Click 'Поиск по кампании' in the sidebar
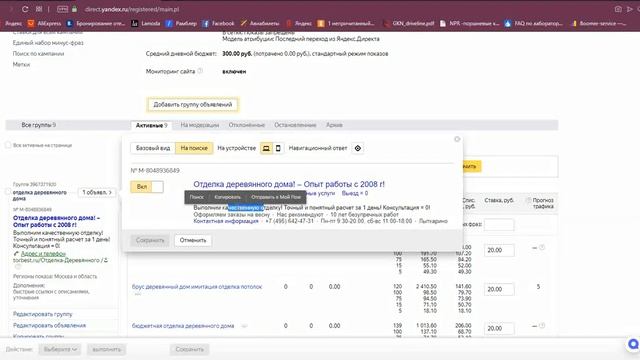 click(x=38, y=54)
